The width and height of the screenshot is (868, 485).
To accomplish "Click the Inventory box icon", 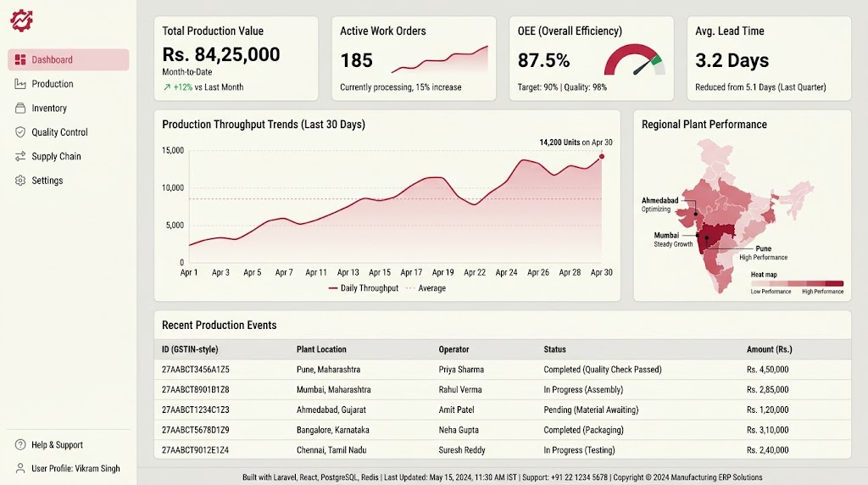I will point(20,108).
